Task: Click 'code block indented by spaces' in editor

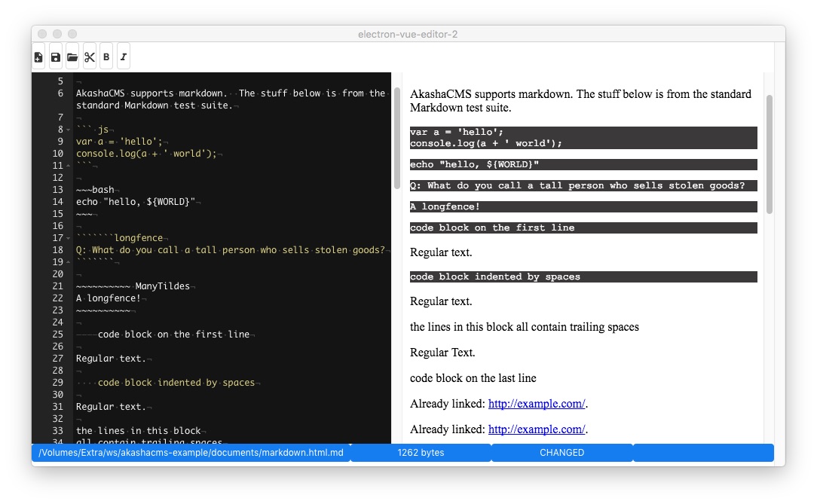Action: [176, 382]
